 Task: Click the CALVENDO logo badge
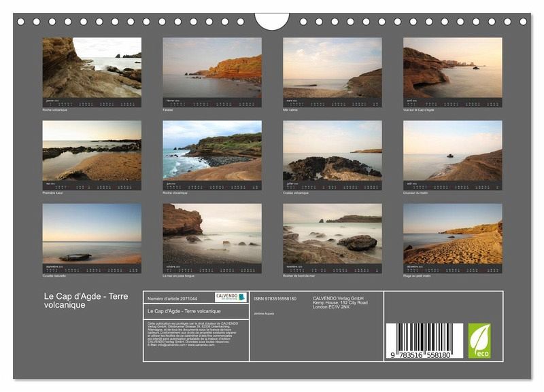click(x=231, y=298)
